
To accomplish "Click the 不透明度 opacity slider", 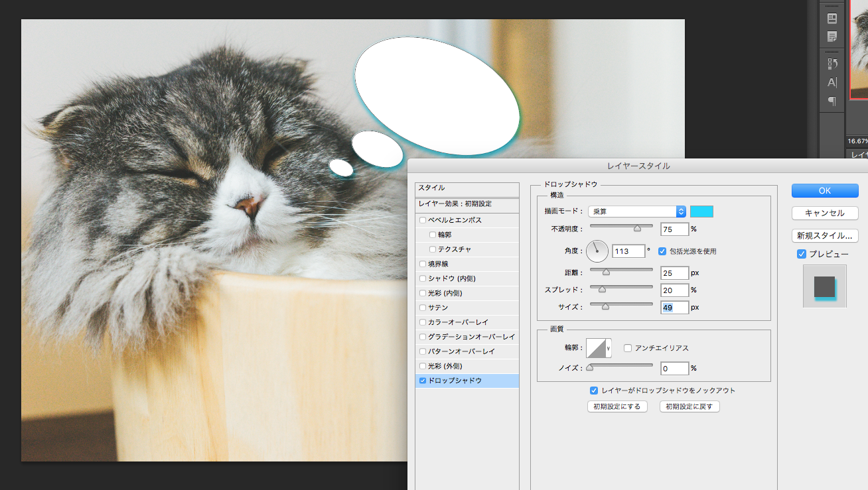I will click(621, 227).
